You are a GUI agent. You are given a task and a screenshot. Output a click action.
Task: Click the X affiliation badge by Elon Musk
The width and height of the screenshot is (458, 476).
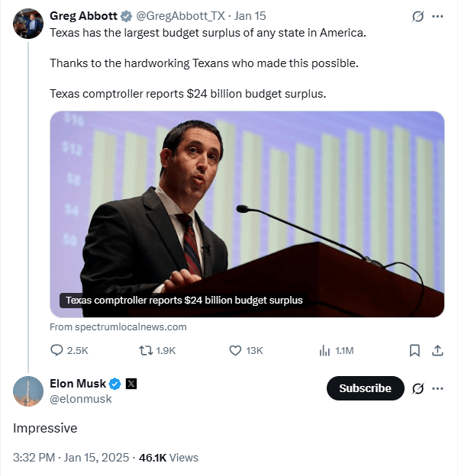tap(131, 384)
